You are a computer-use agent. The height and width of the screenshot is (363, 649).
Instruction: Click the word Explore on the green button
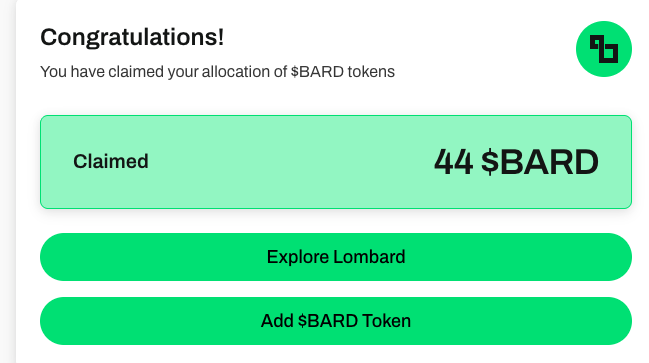point(298,257)
